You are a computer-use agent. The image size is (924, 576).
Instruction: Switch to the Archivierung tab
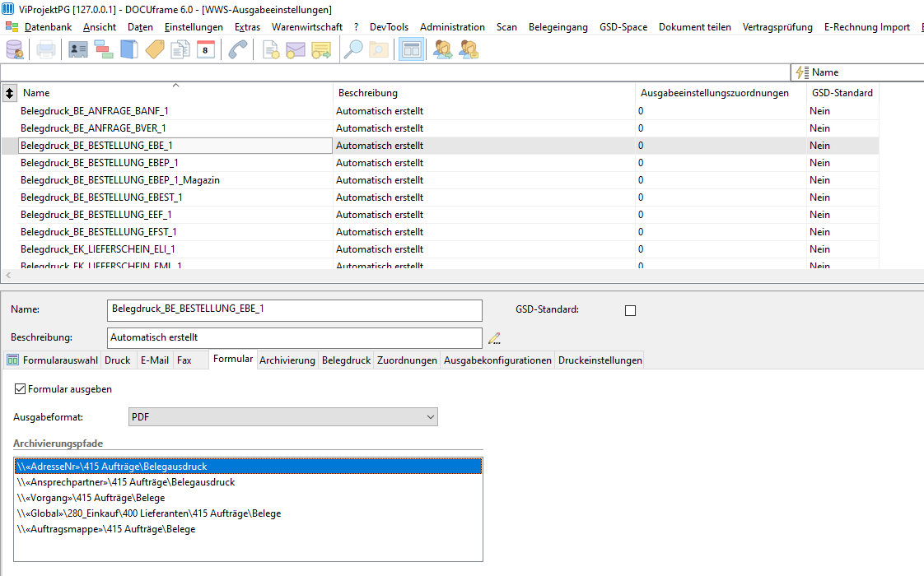click(x=287, y=360)
